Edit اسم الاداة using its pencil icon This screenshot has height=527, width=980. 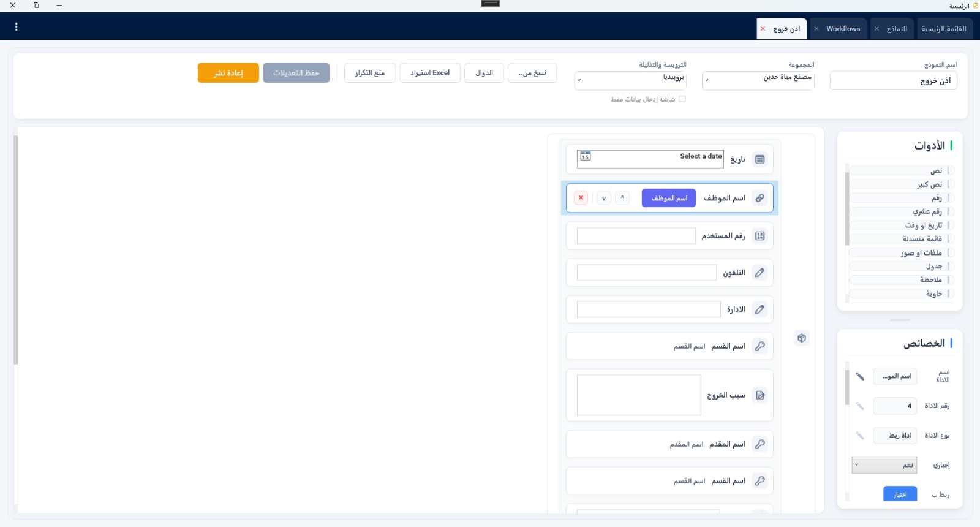tap(860, 376)
